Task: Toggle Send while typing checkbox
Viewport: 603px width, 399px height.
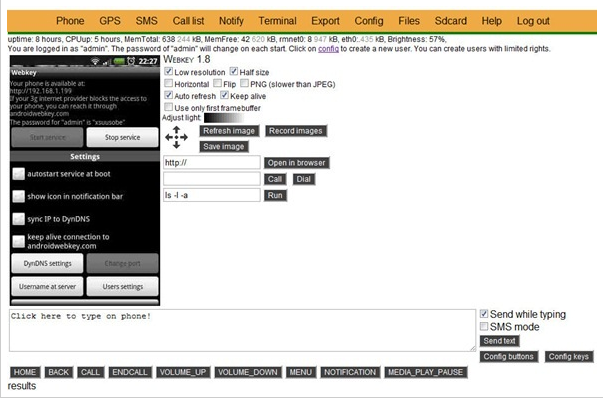Action: [x=484, y=314]
